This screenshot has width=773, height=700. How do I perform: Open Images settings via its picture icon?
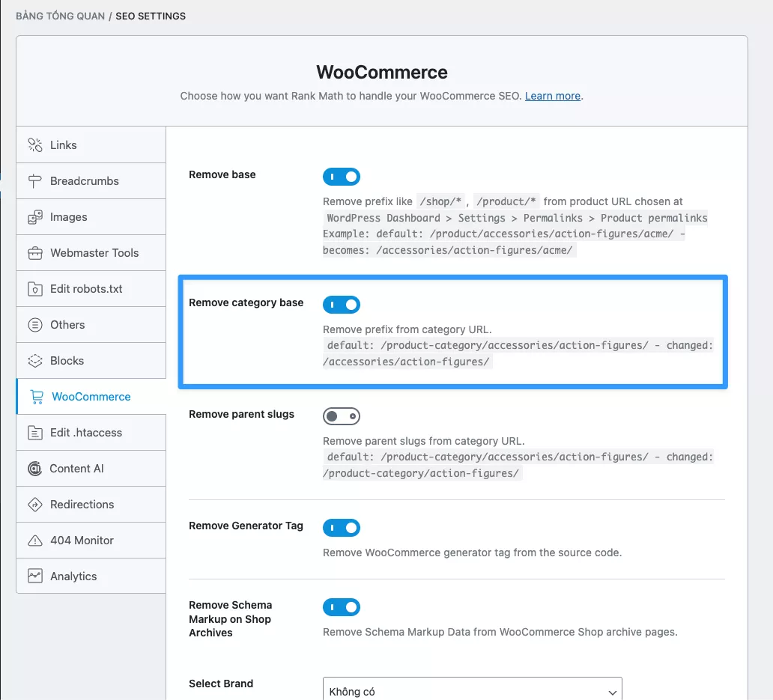tap(35, 216)
